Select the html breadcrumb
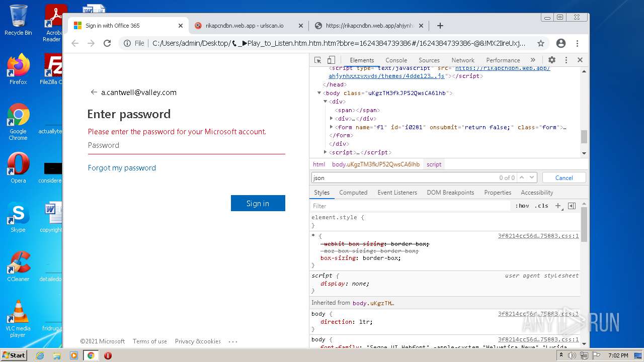Image resolution: width=644 pixels, height=362 pixels. click(319, 164)
